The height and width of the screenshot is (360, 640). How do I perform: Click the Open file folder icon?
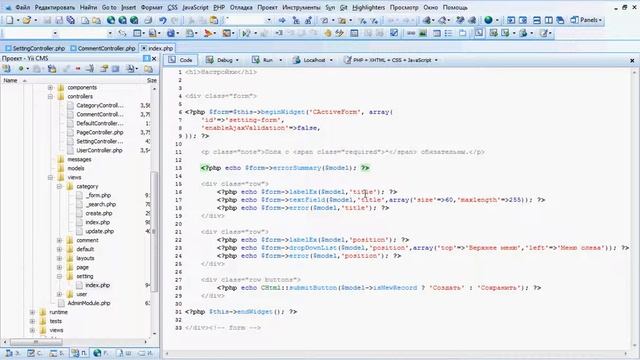click(27, 20)
